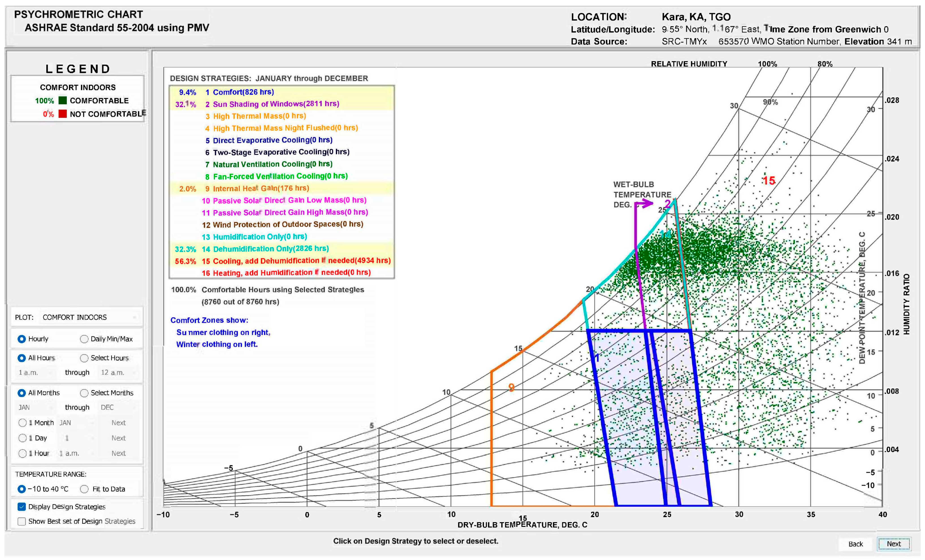Viewport: 925px width, 560px height.
Task: Open the start hour 1 a.m. dropdown
Action: [x=36, y=372]
